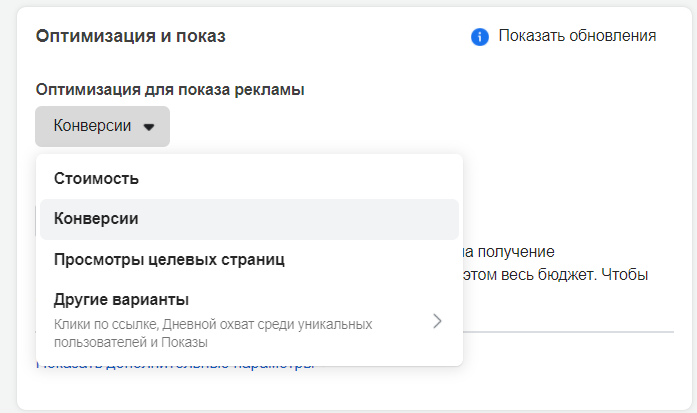697x413 pixels.
Task: Select the "Другие варианты" menu entry
Action: coord(122,300)
